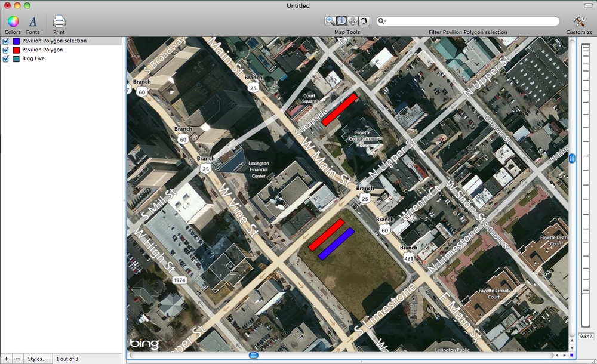This screenshot has height=364, width=597.
Task: Select the Pavilion Polygon layer name
Action: 42,50
